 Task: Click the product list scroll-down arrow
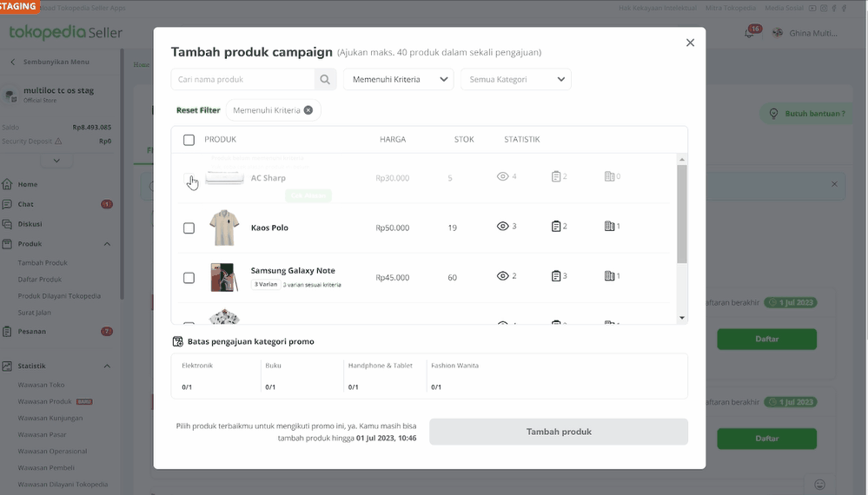coord(682,318)
